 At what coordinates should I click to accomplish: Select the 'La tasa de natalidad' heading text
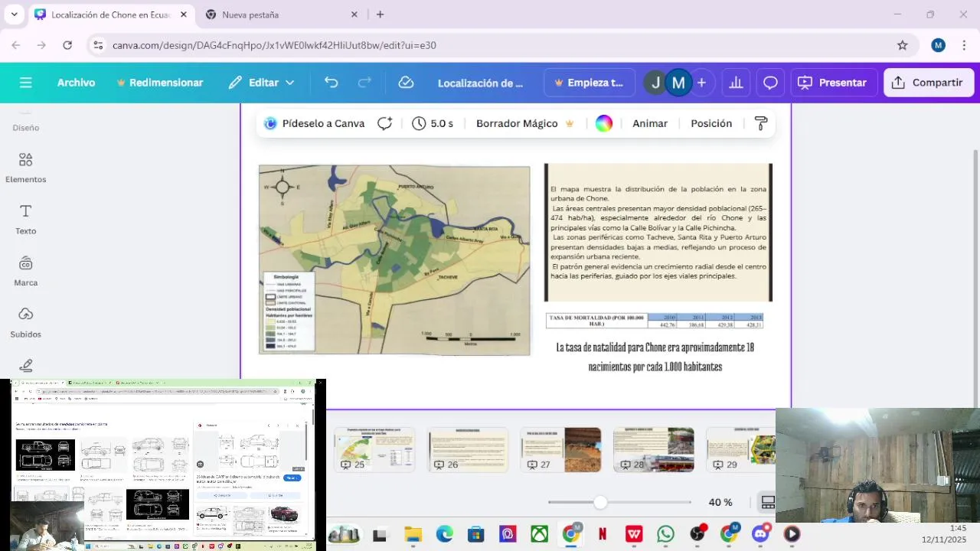point(655,357)
